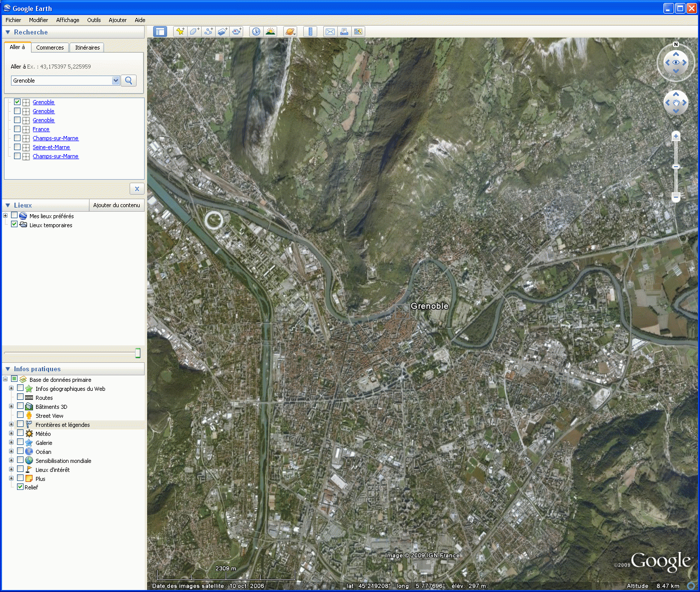Click the N north compass marker
This screenshot has height=592, width=700.
pyautogui.click(x=676, y=45)
